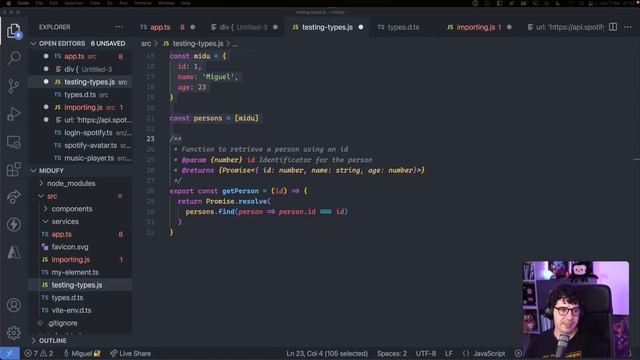Viewport: 640px width, 360px height.
Task: Click the JavaScript braces icon in status bar
Action: pyautogui.click(x=466, y=353)
